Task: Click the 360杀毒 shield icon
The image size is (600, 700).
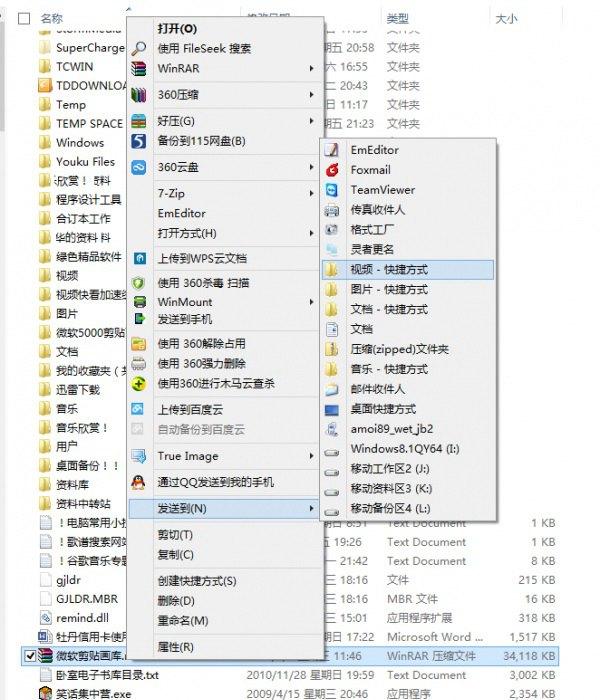Action: coord(139,283)
